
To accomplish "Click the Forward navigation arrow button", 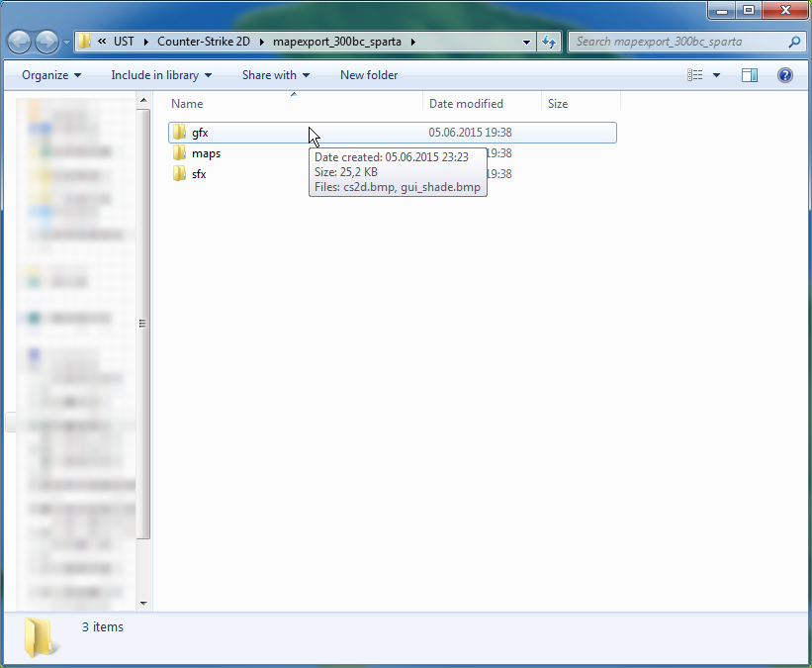I will pyautogui.click(x=47, y=42).
